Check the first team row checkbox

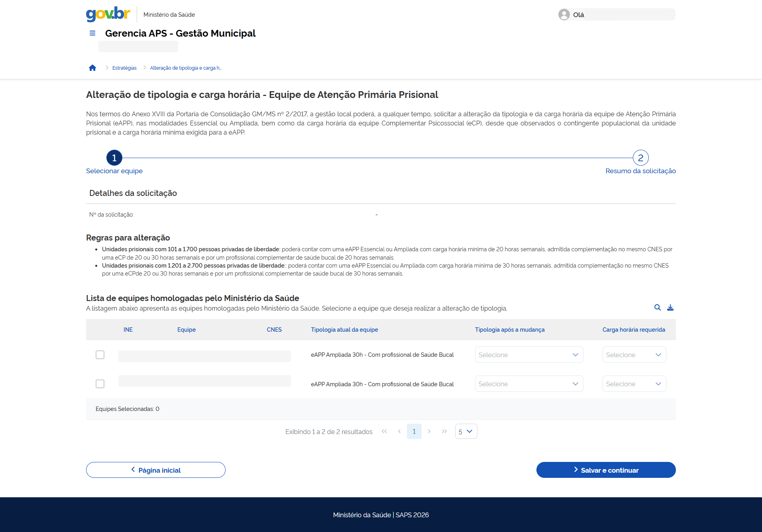point(100,355)
